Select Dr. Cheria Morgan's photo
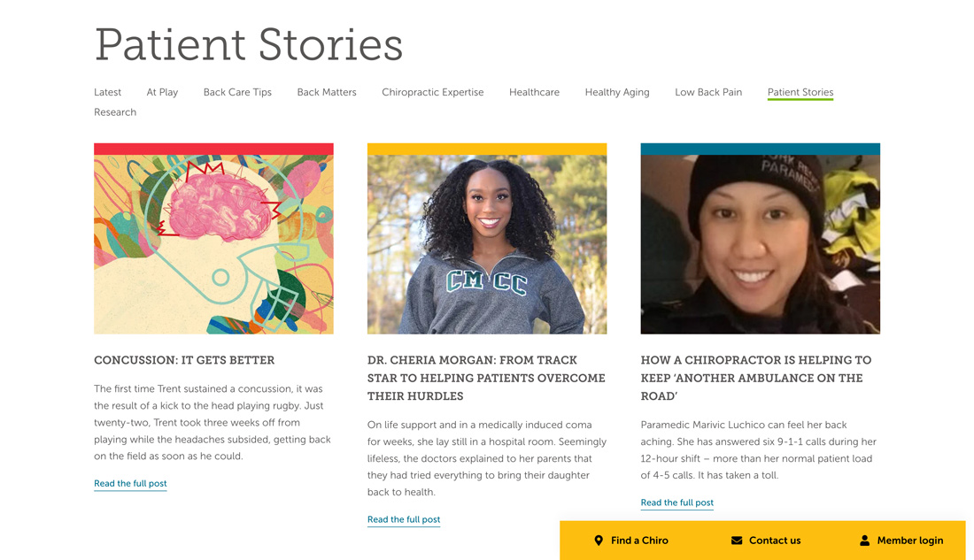 [487, 239]
